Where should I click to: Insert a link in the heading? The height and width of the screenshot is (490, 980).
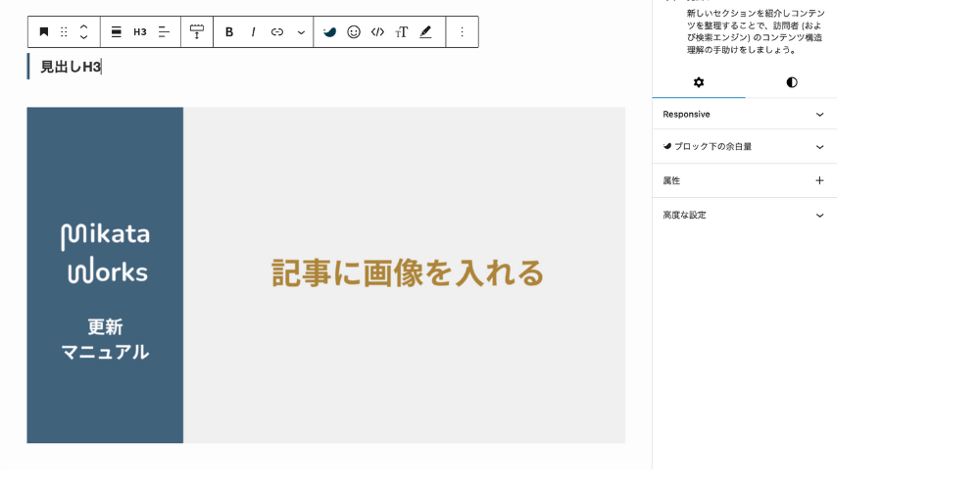(277, 32)
